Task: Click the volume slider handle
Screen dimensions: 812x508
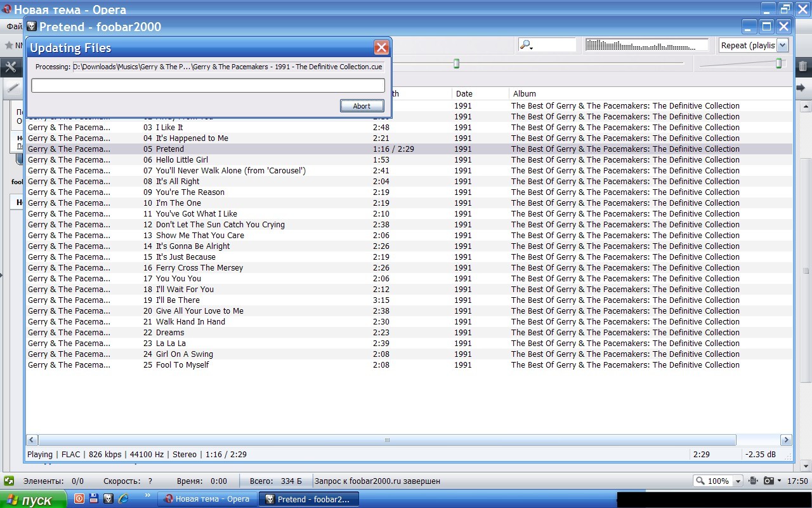Action: [778, 63]
